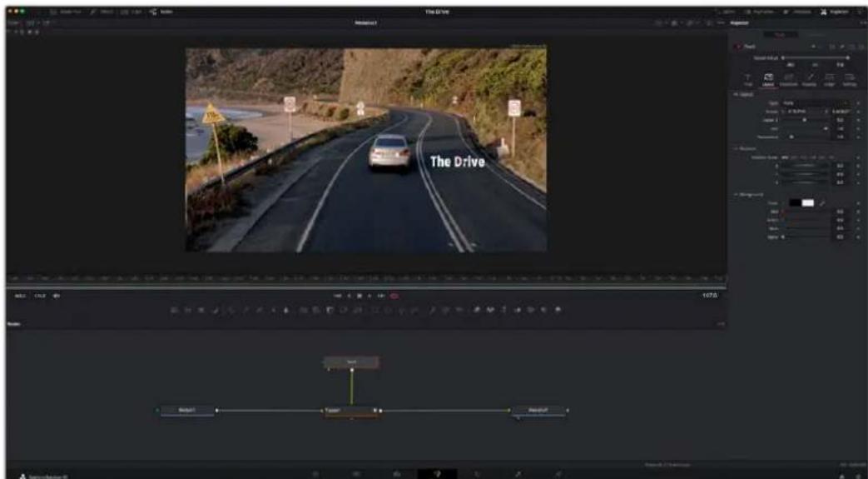Select the MediaOut1 node
This screenshot has height=479, width=868.
(538, 411)
